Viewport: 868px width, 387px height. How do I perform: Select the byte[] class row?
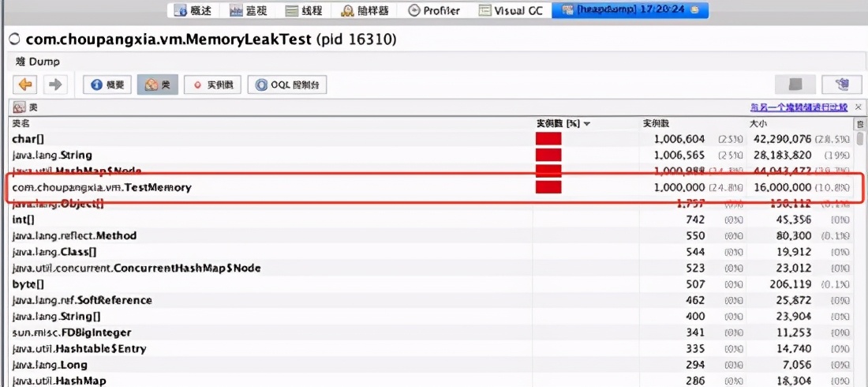[x=432, y=284]
